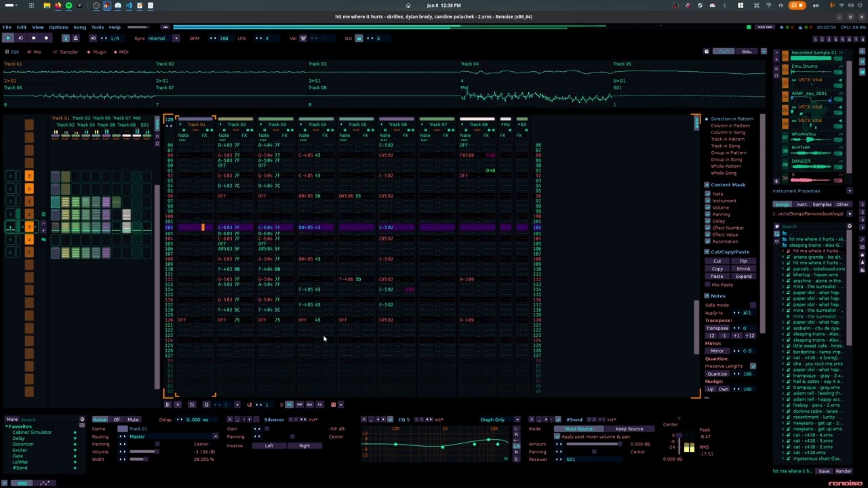Toggle computer keyboard velocity icon
868x488 pixels.
click(303, 38)
